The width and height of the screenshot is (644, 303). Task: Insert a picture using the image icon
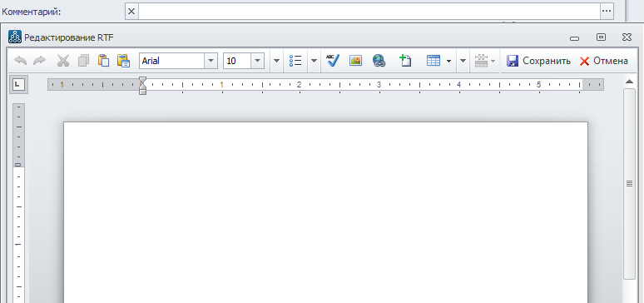point(355,61)
